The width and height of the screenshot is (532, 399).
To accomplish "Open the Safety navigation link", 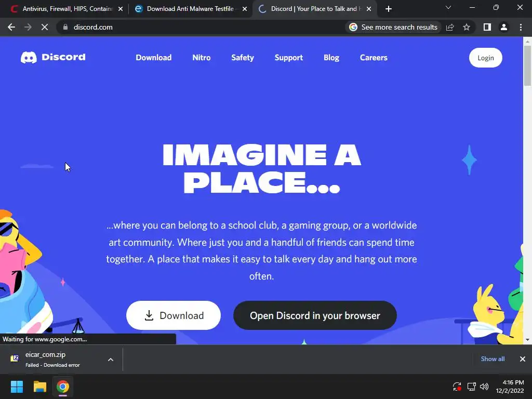I will click(243, 58).
